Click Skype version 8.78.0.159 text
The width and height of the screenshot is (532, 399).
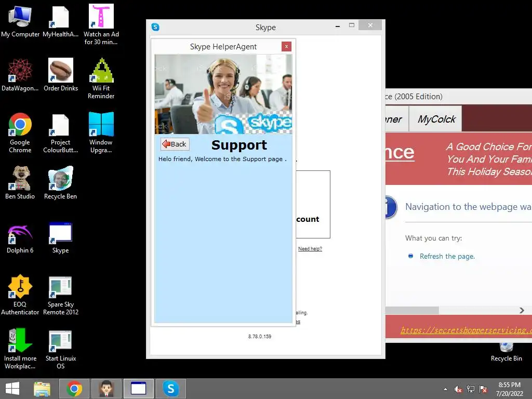(260, 337)
